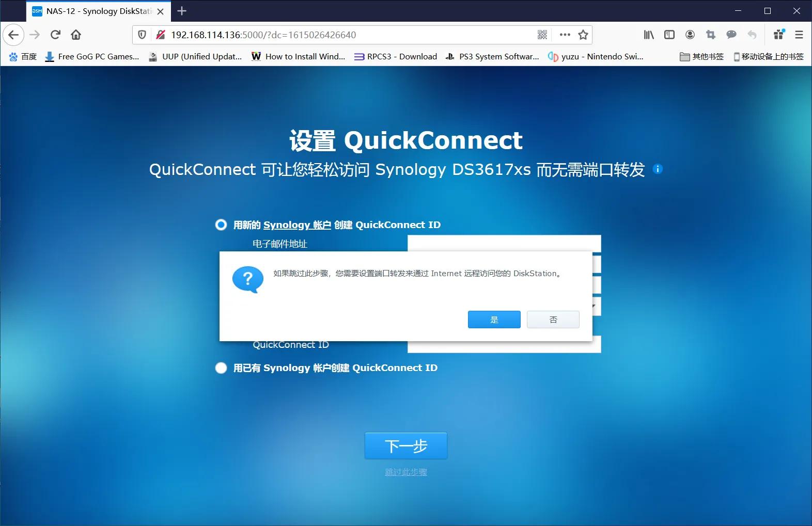Open the extensions gift icon
The image size is (812, 526).
coord(778,35)
